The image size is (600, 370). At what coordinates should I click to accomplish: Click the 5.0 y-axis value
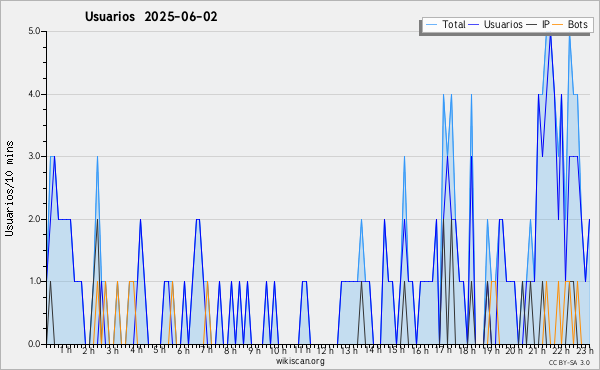point(34,31)
